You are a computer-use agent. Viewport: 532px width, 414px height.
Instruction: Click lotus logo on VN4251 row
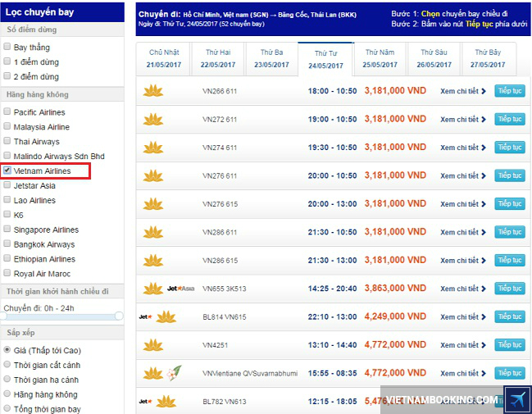pyautogui.click(x=153, y=345)
